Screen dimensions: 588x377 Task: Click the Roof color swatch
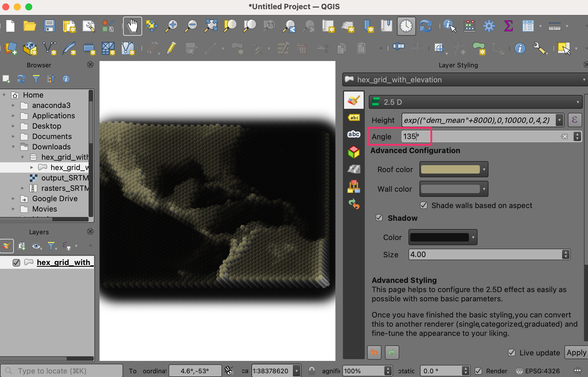(450, 170)
